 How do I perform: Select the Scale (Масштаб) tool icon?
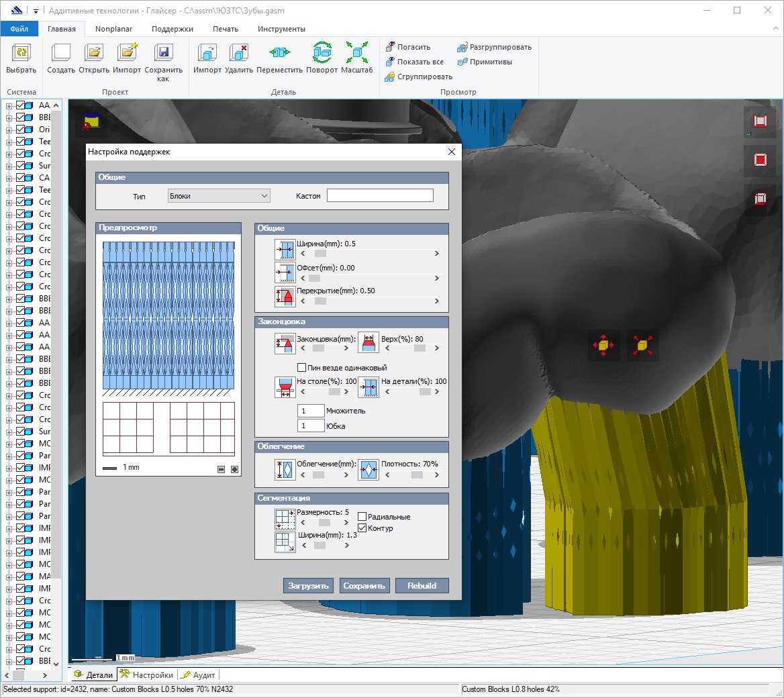click(x=356, y=53)
